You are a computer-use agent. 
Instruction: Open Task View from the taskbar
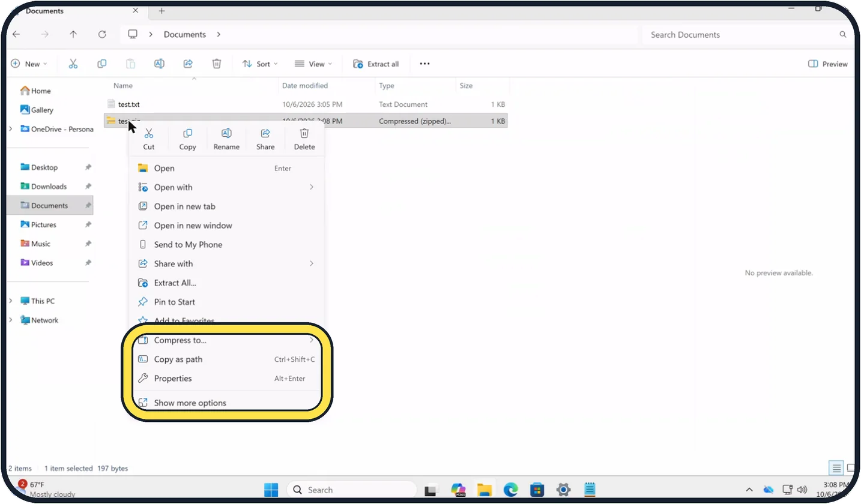click(x=431, y=490)
